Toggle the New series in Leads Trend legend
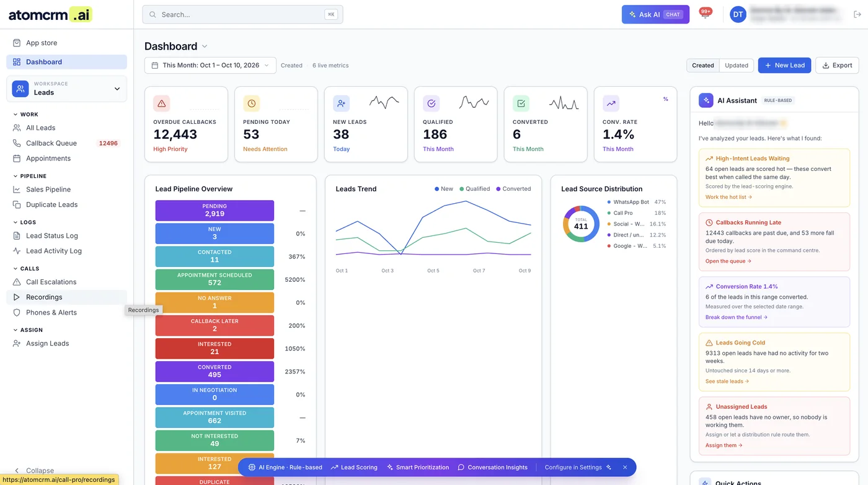Viewport: 868px width, 485px height. 444,189
